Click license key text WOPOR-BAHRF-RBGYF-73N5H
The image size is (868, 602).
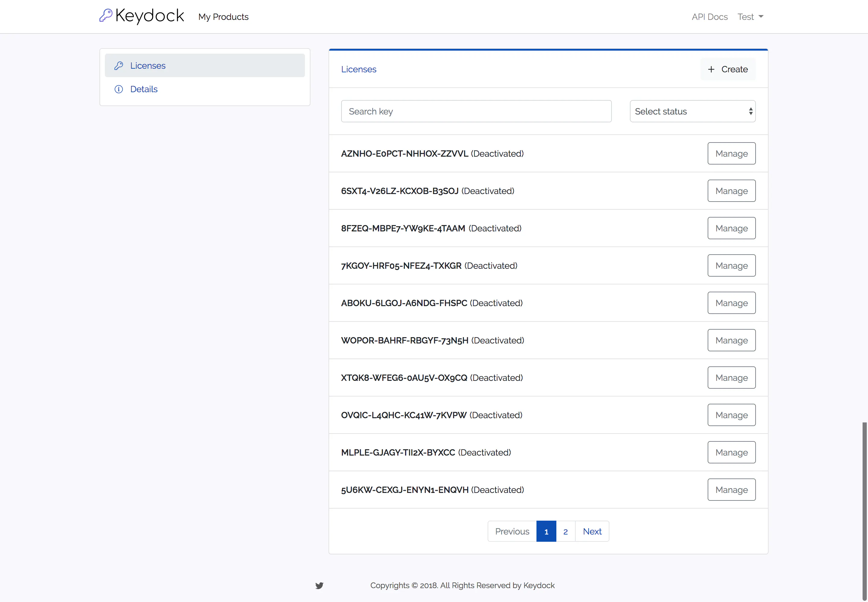pos(405,340)
